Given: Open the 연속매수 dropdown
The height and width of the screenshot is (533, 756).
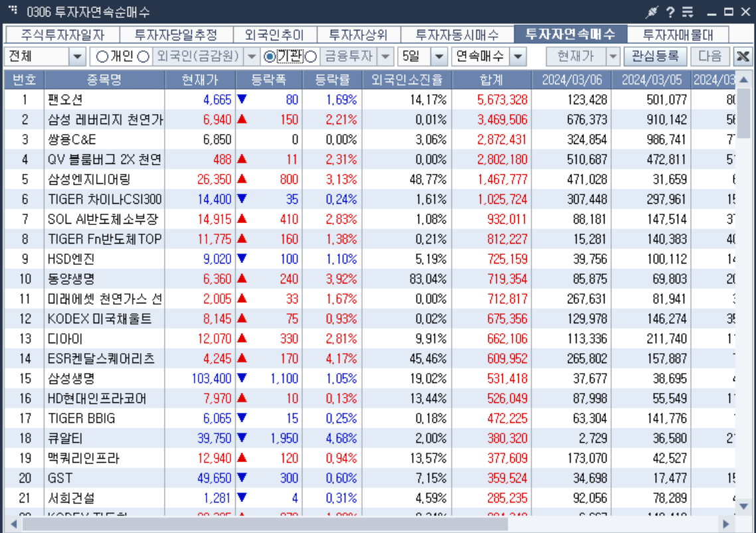Looking at the screenshot, I should click(518, 57).
